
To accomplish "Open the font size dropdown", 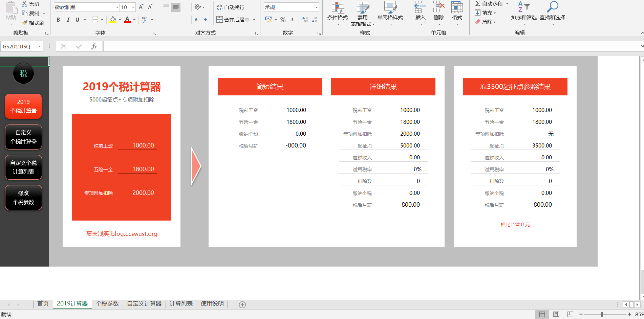I will pos(133,7).
